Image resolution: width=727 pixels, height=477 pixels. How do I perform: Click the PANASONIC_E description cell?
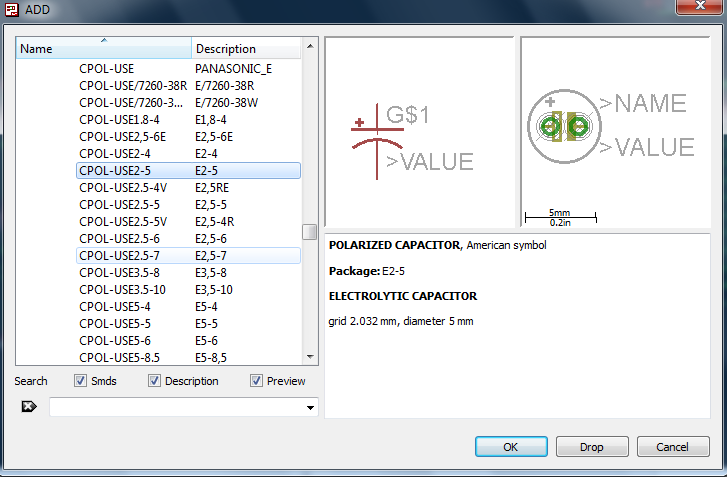(x=233, y=69)
